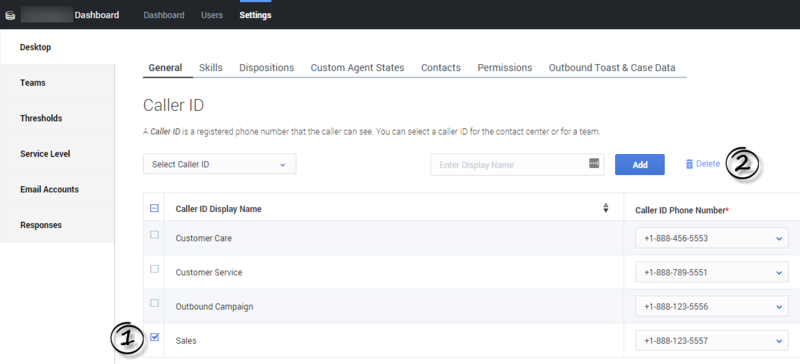
Task: Open the Settings top navigation item
Action: 255,15
